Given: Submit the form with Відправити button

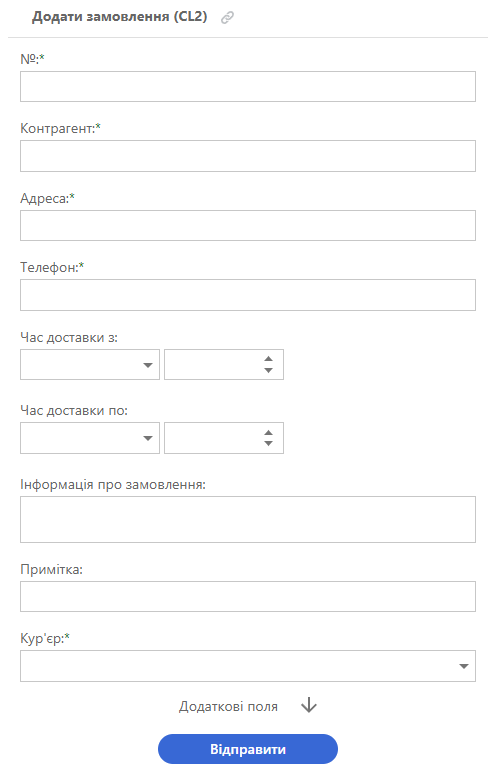Looking at the screenshot, I should tap(248, 749).
